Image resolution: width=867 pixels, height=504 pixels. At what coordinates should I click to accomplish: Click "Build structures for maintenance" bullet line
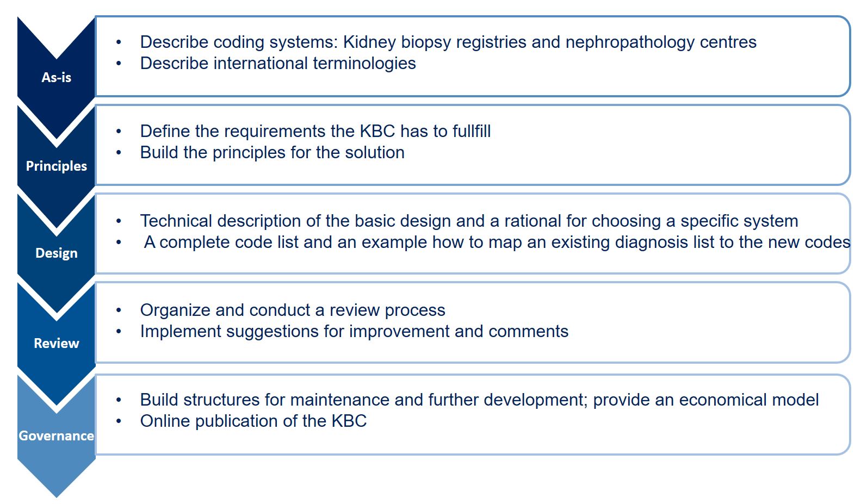(479, 400)
